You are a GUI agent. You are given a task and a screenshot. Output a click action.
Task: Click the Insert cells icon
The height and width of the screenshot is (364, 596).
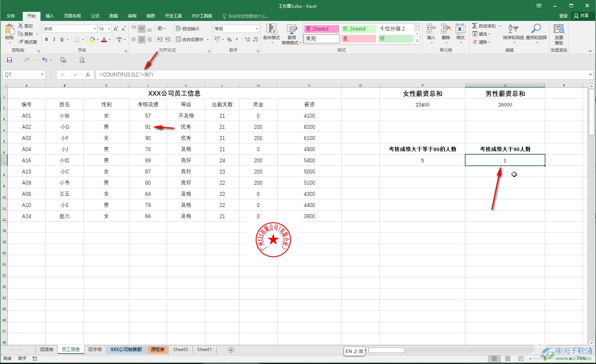click(431, 29)
